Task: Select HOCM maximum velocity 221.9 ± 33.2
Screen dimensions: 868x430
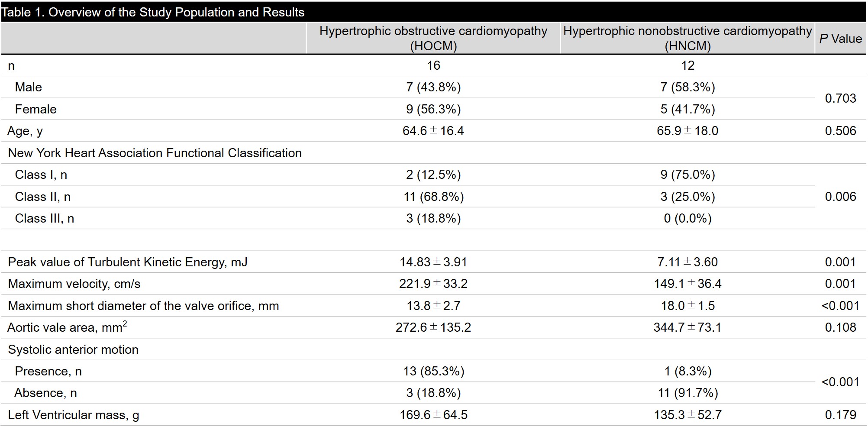Action: (433, 284)
